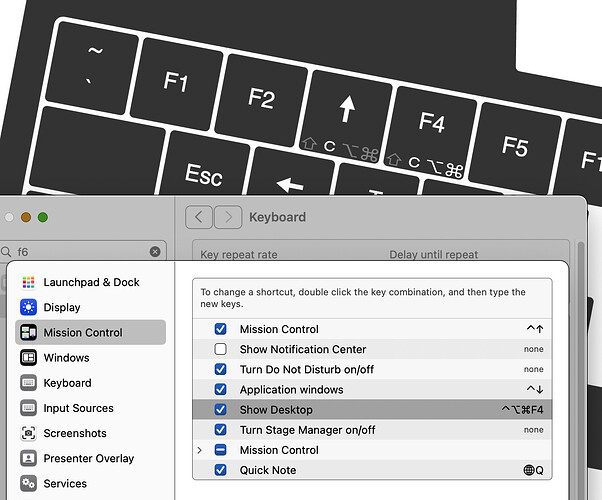This screenshot has height=500, width=602.
Task: Click the Launchpad & Dock icon
Action: [x=28, y=282]
